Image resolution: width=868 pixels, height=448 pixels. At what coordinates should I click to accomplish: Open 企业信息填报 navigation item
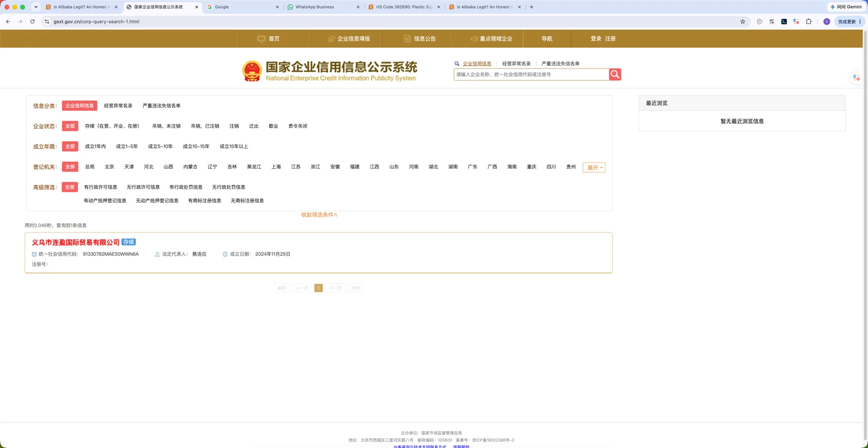click(349, 39)
